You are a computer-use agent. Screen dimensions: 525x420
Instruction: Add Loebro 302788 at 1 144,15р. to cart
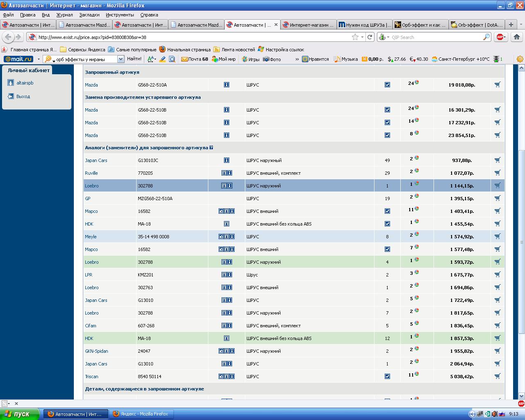click(x=498, y=185)
